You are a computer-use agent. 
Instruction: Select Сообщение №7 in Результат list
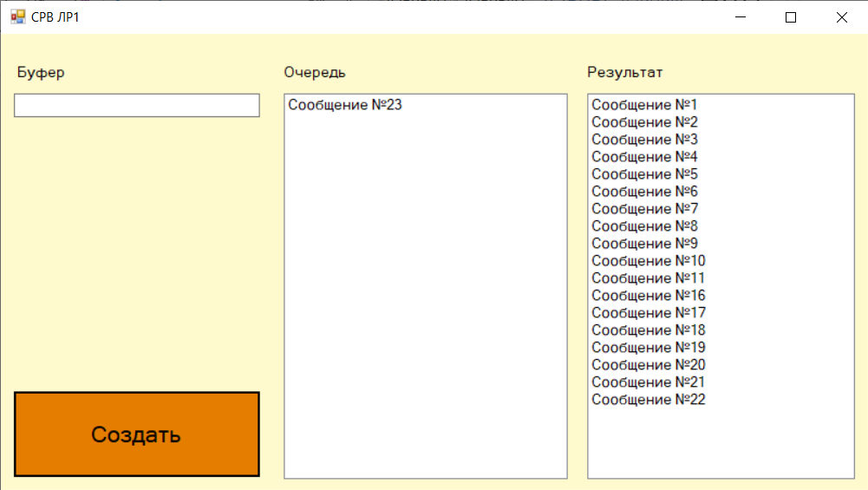(721, 209)
